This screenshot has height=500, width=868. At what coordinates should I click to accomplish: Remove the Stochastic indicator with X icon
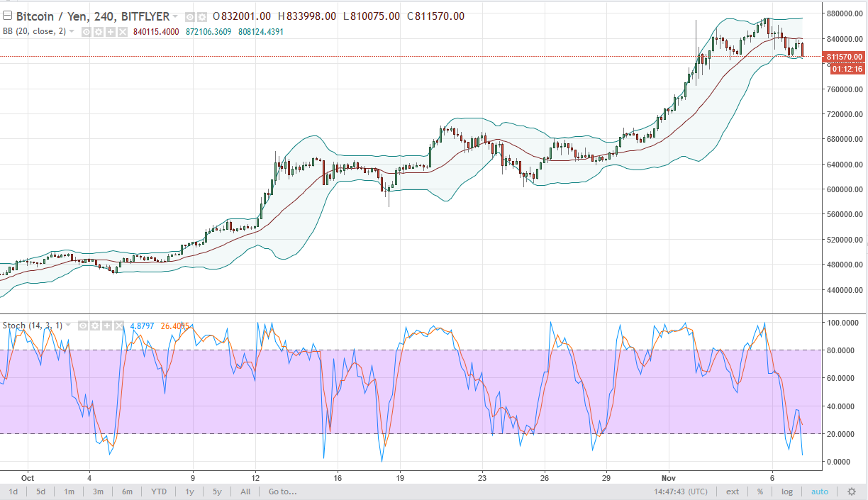tap(118, 326)
